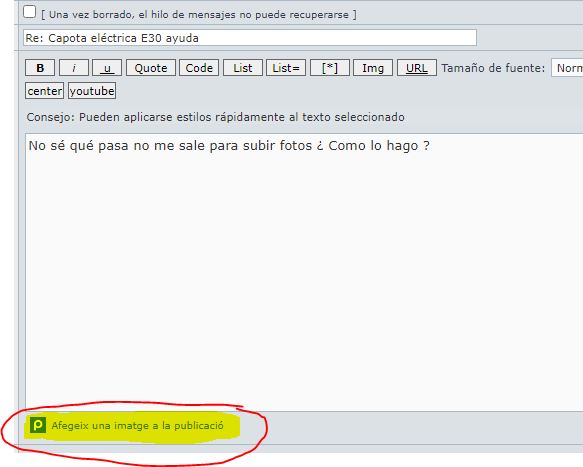The width and height of the screenshot is (583, 467).
Task: Open the Tamaño de fuente dropdown
Action: [x=567, y=68]
